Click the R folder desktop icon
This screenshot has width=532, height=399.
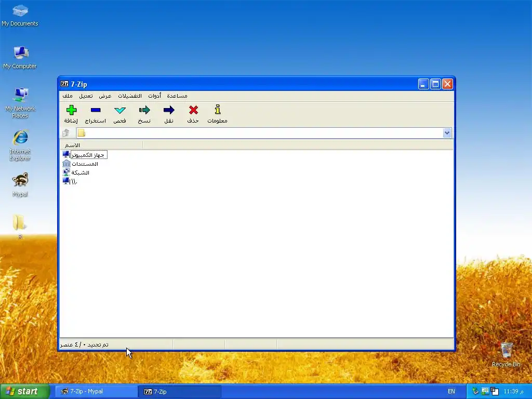(20, 227)
